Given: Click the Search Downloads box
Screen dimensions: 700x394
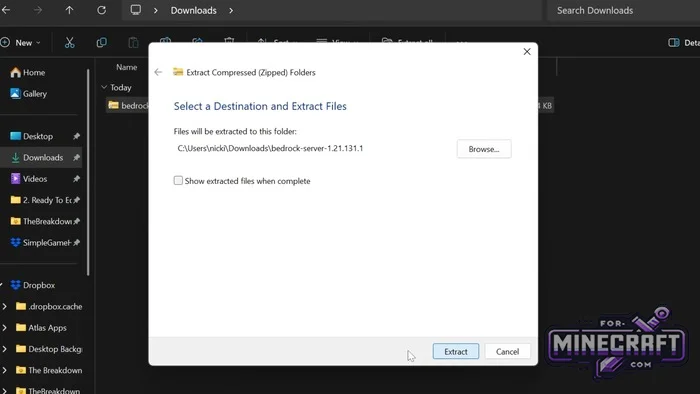Looking at the screenshot, I should [623, 10].
